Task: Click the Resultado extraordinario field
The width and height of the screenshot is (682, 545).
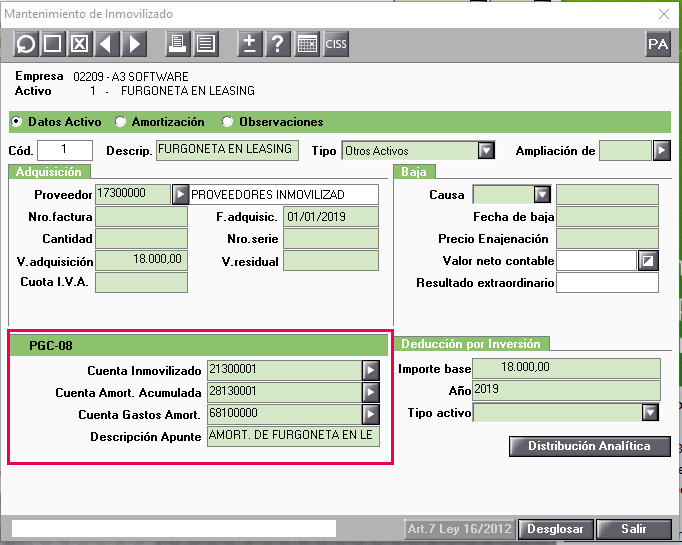Action: point(607,283)
